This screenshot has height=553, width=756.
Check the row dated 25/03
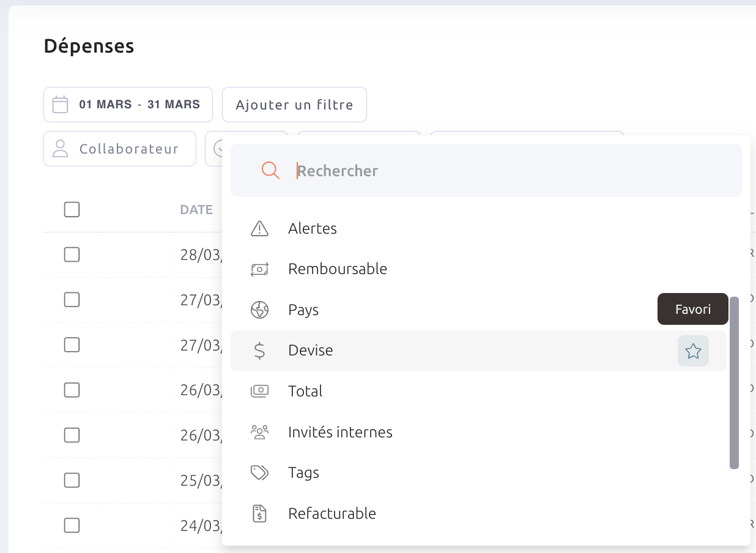72,480
